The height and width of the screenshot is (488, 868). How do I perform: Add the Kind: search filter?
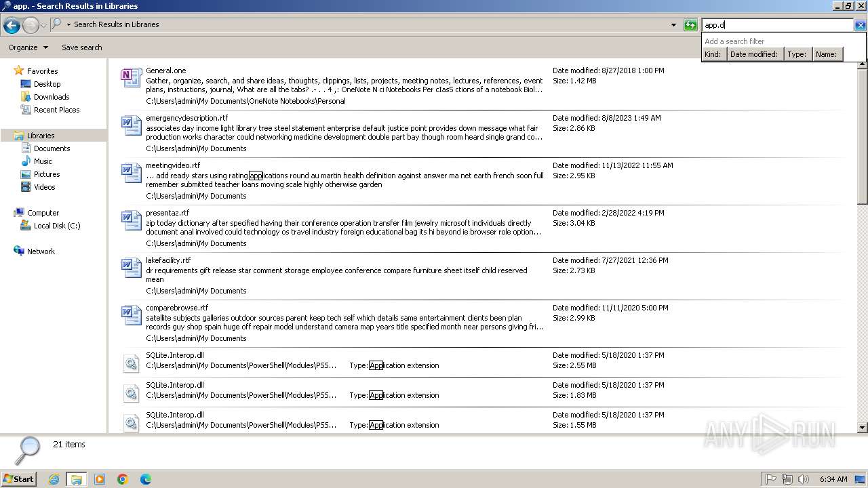(713, 54)
